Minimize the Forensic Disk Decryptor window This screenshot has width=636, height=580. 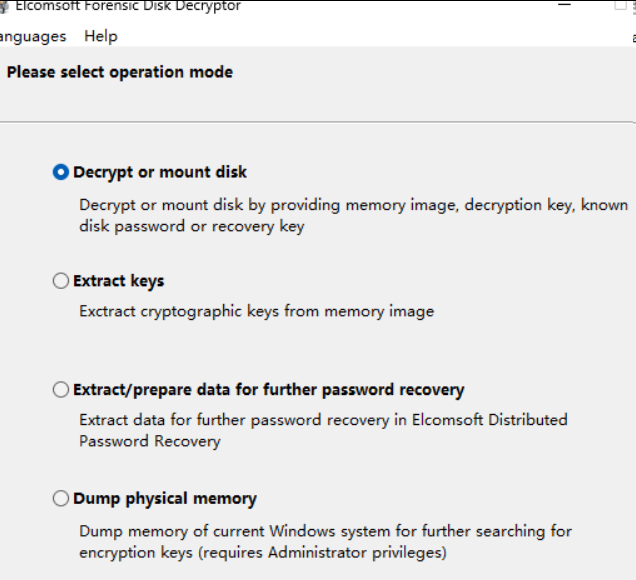[564, 4]
